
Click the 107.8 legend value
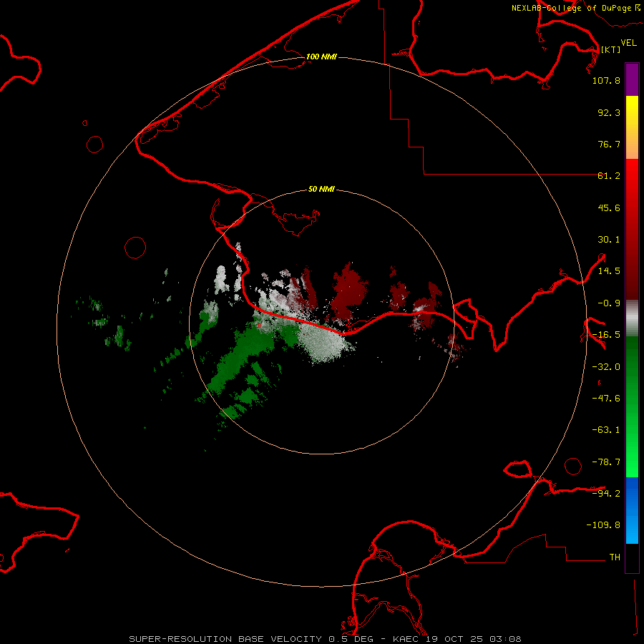pos(606,80)
